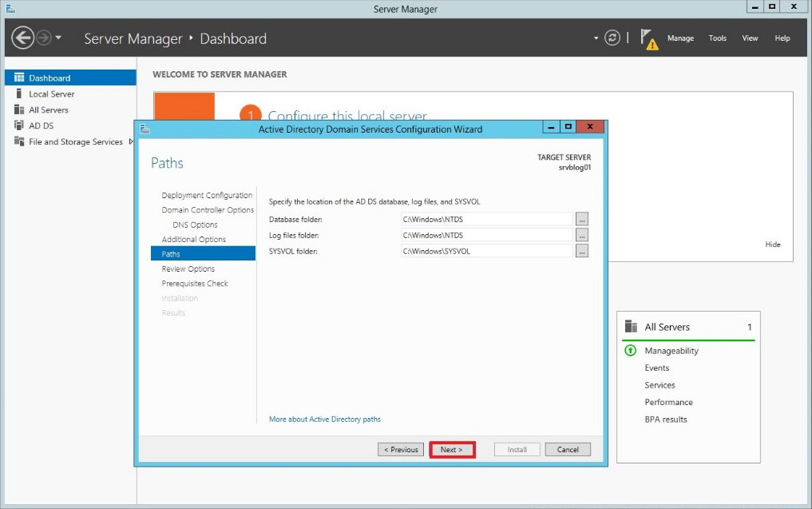Click the Server Manager title bar app icon
The height and width of the screenshot is (509, 812).
click(10, 8)
